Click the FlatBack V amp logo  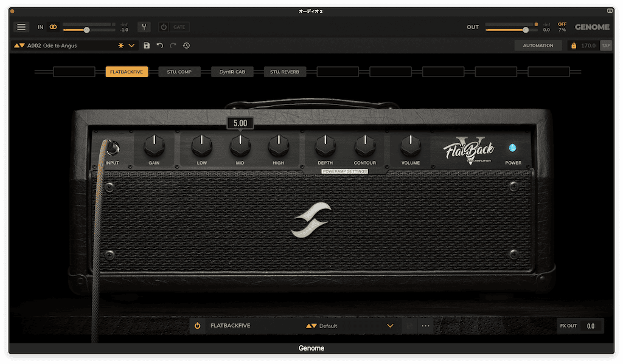tap(469, 150)
